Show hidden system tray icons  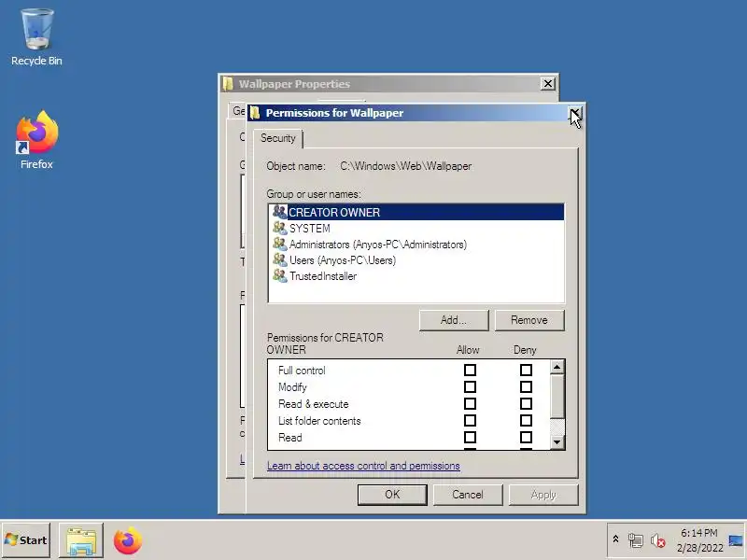coord(615,539)
